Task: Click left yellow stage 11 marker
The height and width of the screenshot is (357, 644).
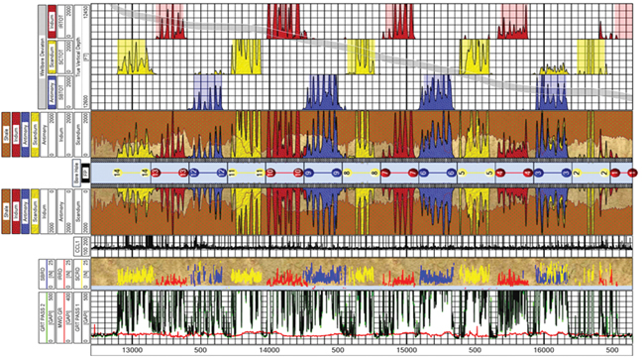Action: [x=232, y=174]
